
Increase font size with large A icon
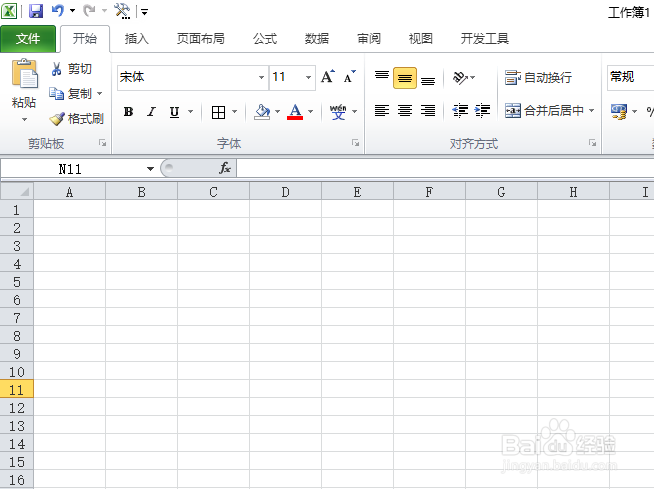pyautogui.click(x=328, y=77)
